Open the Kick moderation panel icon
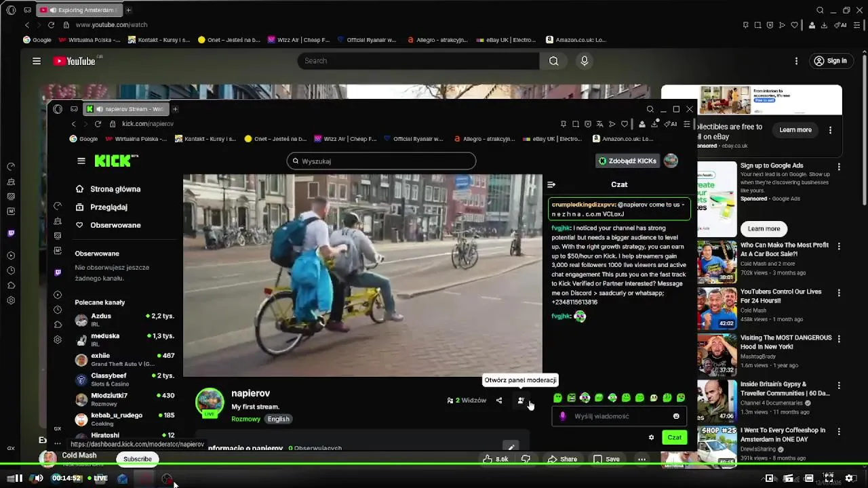868x488 pixels. click(x=521, y=401)
